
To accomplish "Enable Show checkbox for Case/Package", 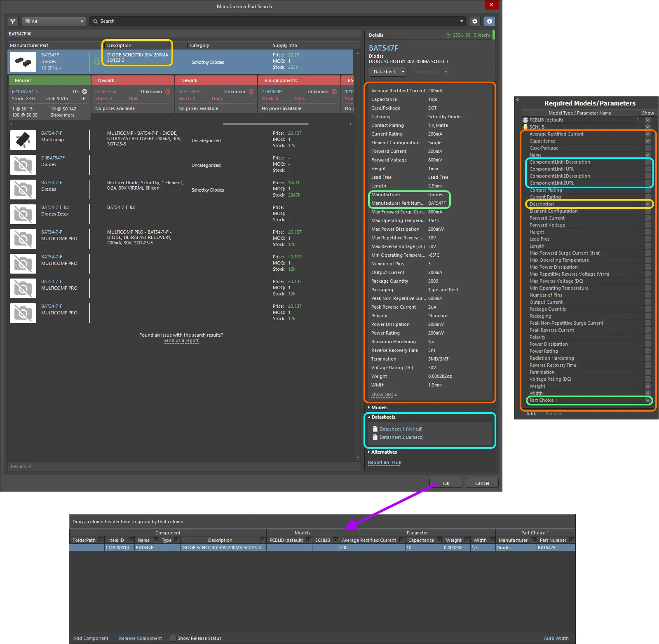I will (648, 148).
